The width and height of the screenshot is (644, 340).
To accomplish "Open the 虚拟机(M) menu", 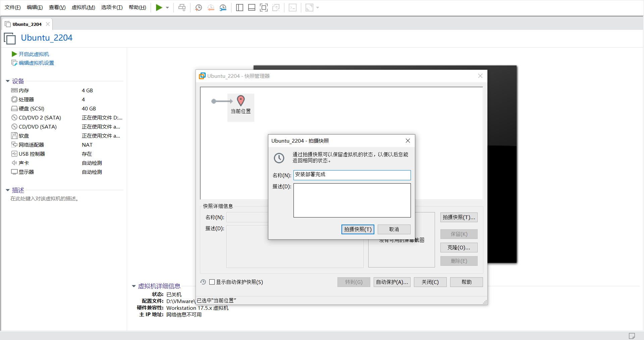I will coord(84,7).
